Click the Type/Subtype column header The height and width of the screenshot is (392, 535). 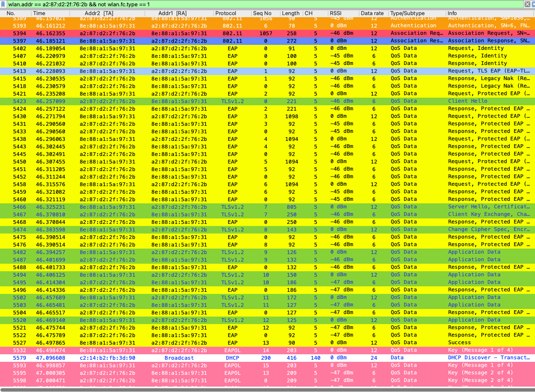(407, 13)
